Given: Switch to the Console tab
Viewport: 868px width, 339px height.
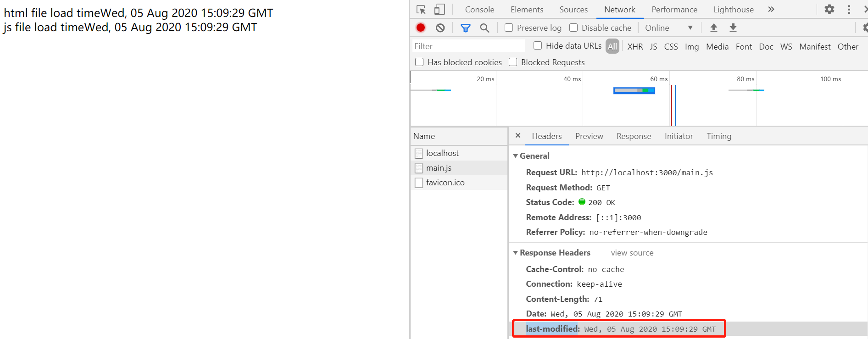Looking at the screenshot, I should [x=479, y=10].
